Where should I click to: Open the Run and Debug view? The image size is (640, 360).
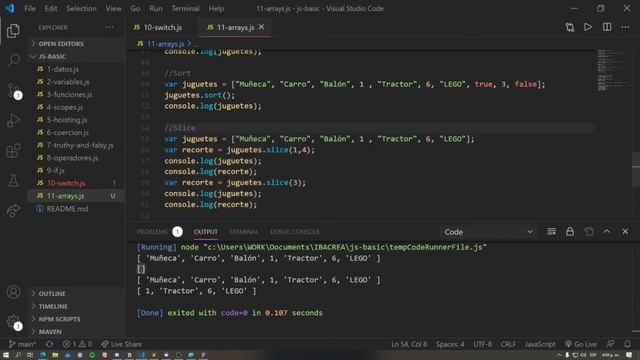(13, 120)
